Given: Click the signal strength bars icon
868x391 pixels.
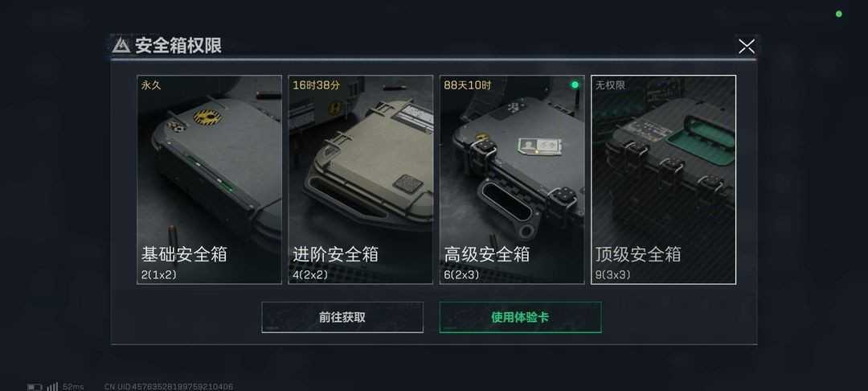Looking at the screenshot, I should [52, 386].
